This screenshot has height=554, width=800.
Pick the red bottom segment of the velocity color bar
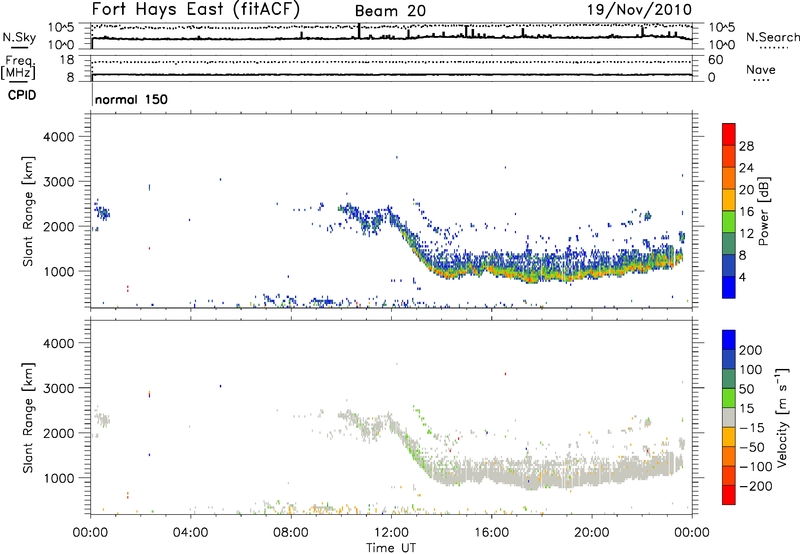[729, 495]
